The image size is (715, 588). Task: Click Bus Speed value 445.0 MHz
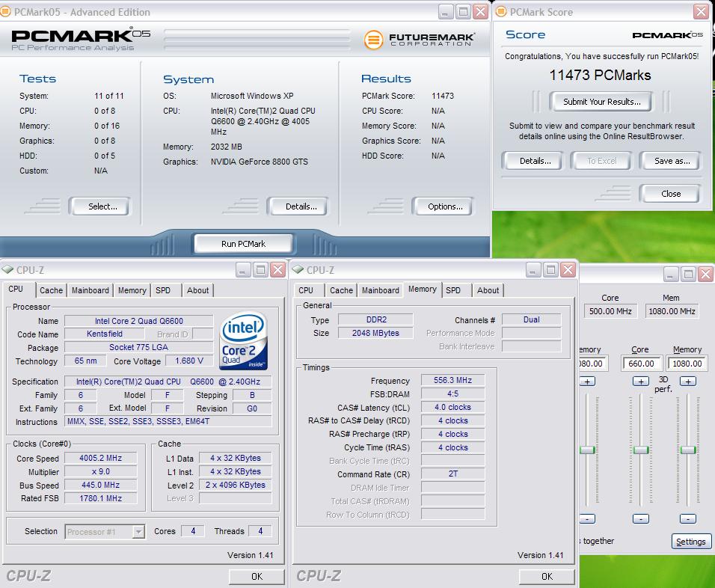(x=100, y=485)
